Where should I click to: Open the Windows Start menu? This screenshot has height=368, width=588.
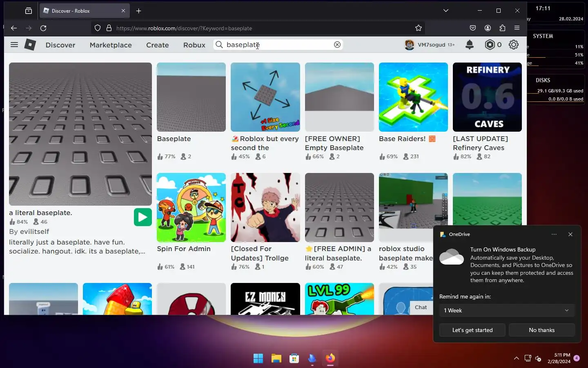(258, 359)
